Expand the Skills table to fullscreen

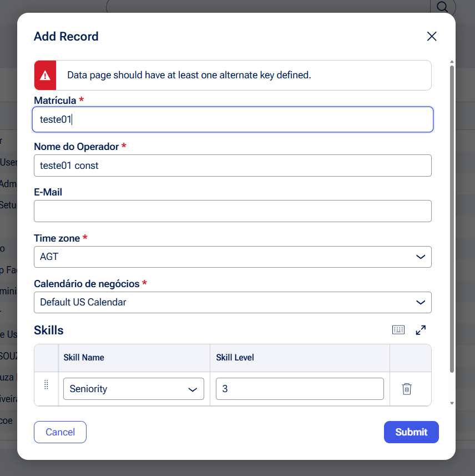click(421, 330)
